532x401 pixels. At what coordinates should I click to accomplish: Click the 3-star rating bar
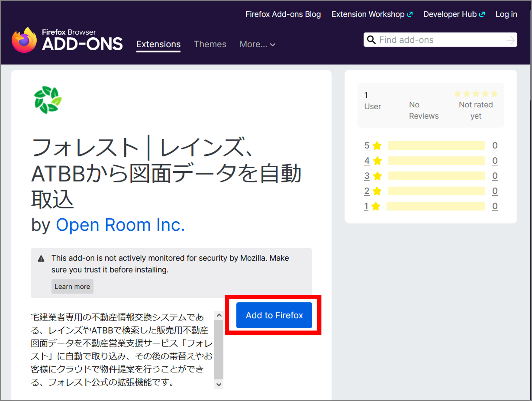click(436, 176)
